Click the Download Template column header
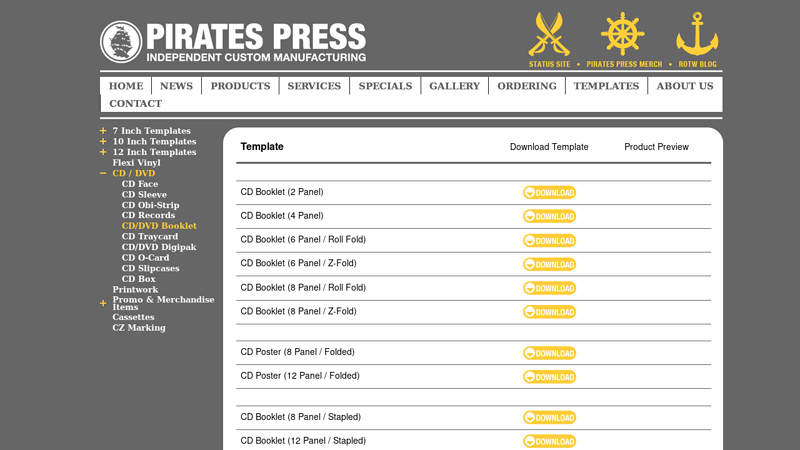 tap(549, 147)
